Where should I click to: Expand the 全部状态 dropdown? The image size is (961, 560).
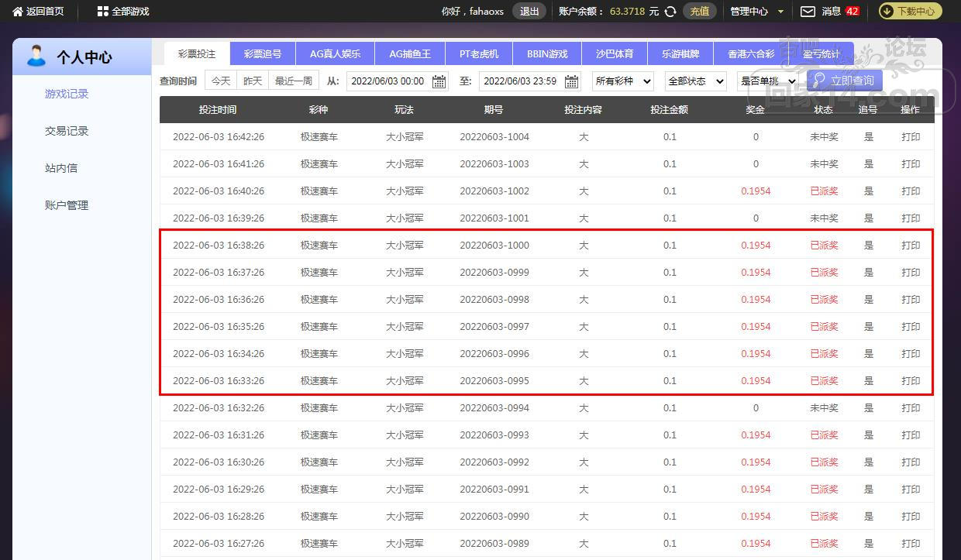pos(695,81)
